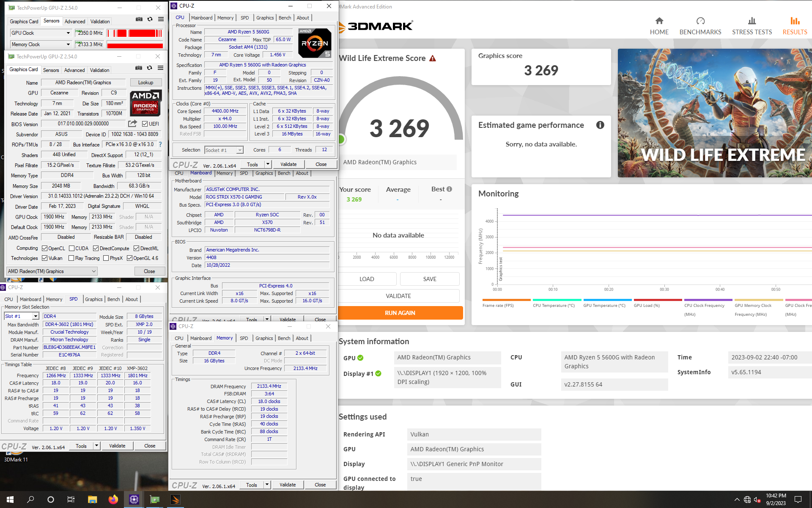Screen dimensions: 812x508
Task: Toggle the OpenGL 4.6 checkbox
Action: tap(130, 258)
